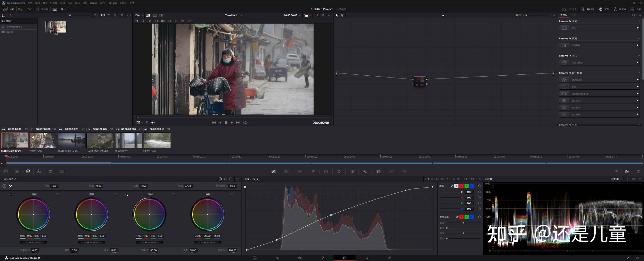Open the Scopes panel icon
Viewport: 644px width, 261px height.
pyautogui.click(x=627, y=171)
